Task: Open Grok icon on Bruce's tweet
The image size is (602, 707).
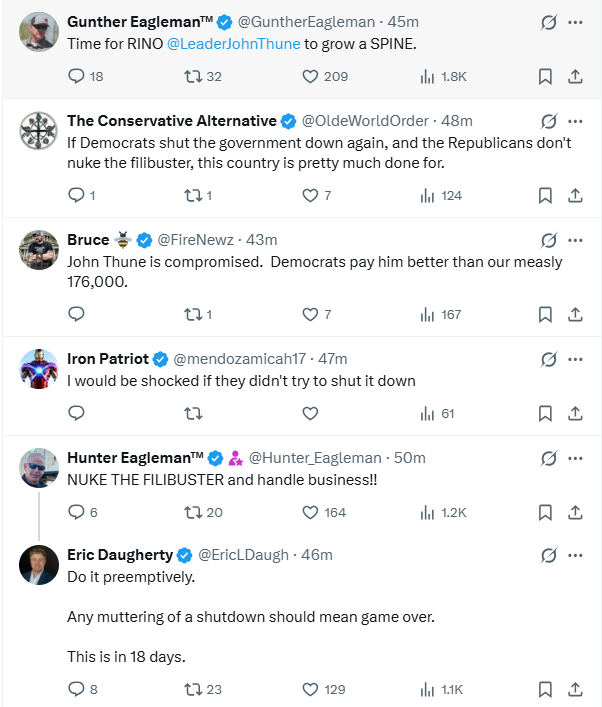Action: tap(548, 240)
